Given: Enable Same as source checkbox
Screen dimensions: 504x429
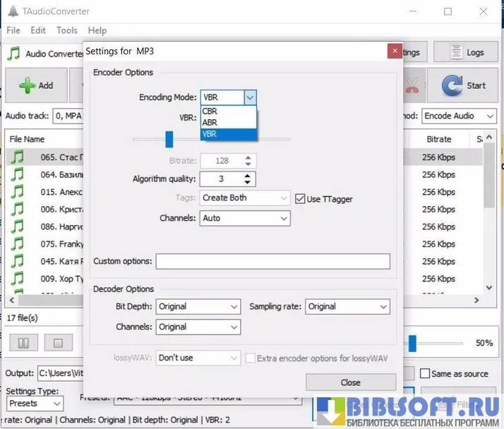Looking at the screenshot, I should click(x=424, y=373).
